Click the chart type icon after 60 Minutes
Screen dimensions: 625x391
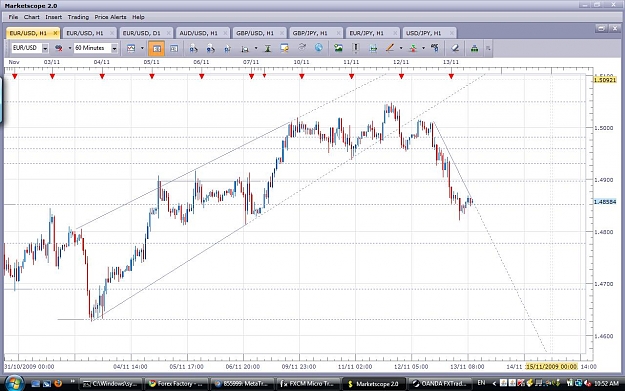[x=131, y=48]
